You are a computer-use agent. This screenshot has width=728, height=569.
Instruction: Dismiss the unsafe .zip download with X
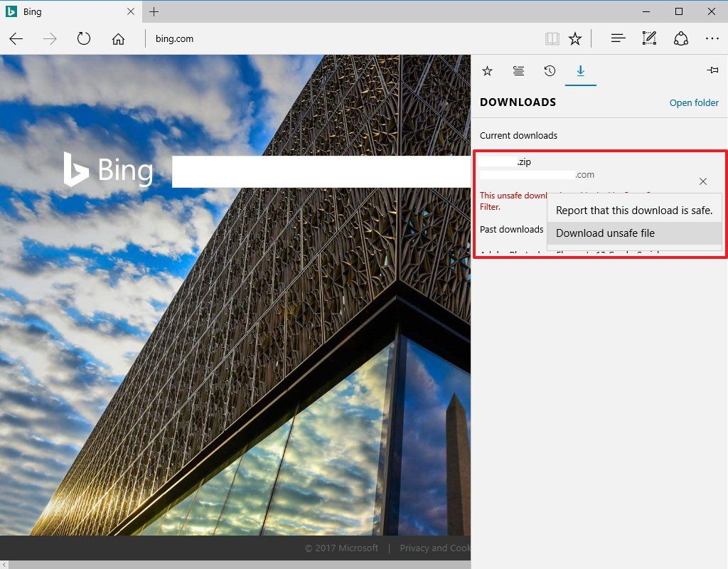tap(702, 181)
